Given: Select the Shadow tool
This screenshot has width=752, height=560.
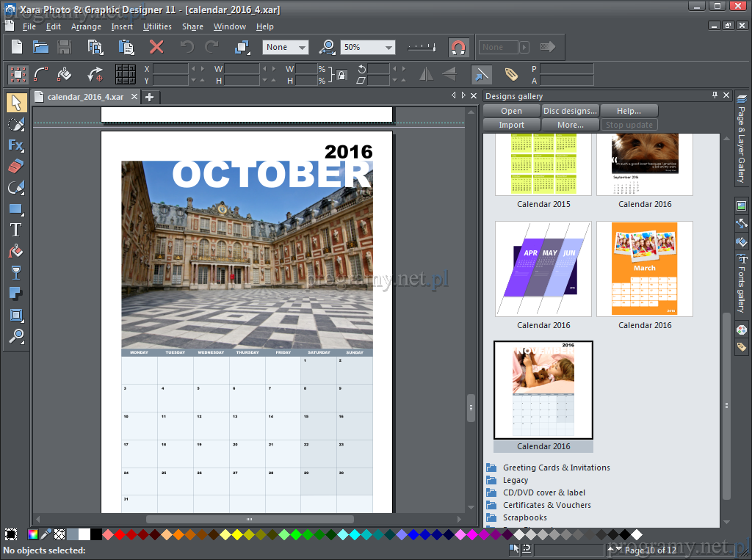Looking at the screenshot, I should coord(16,294).
